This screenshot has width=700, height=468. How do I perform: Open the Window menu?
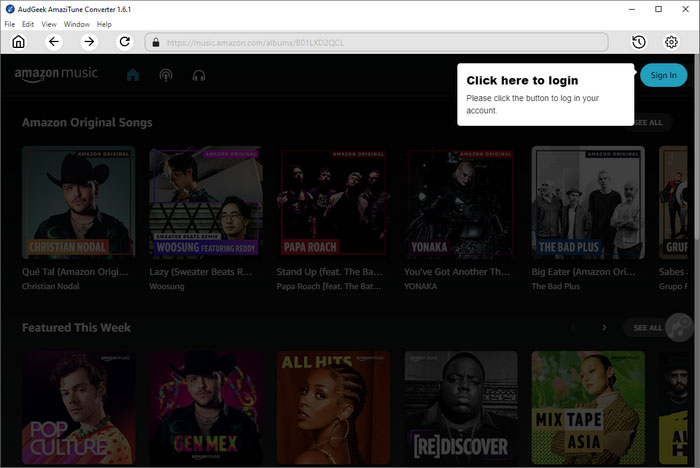(76, 24)
